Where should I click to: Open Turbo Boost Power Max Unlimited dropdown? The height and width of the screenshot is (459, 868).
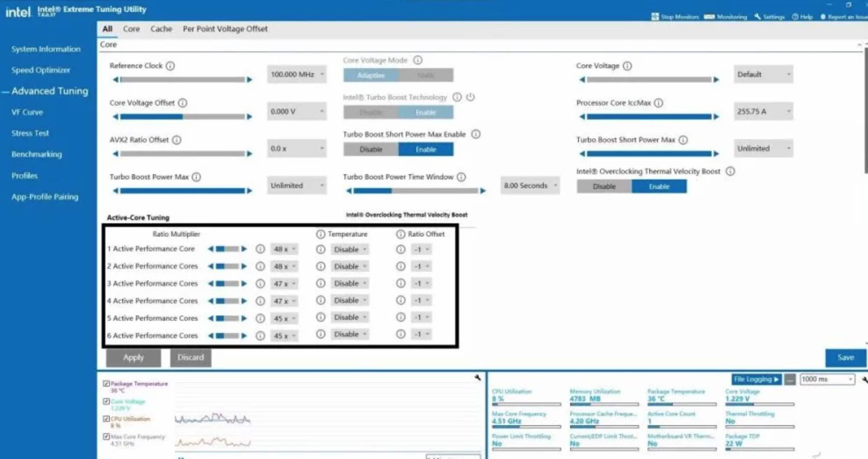(x=297, y=186)
